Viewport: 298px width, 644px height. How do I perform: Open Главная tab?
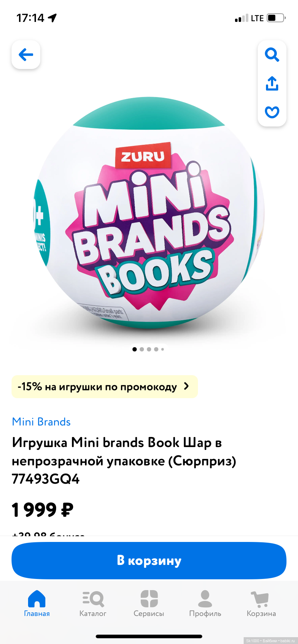click(37, 603)
